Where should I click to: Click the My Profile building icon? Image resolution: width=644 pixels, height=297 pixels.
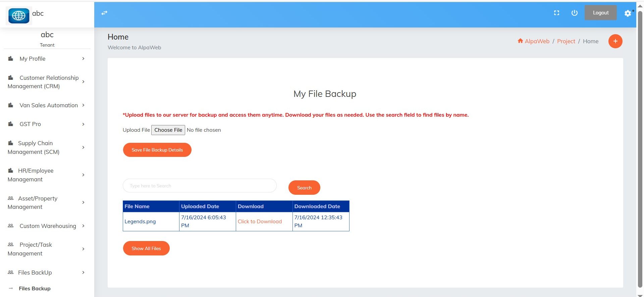11,59
